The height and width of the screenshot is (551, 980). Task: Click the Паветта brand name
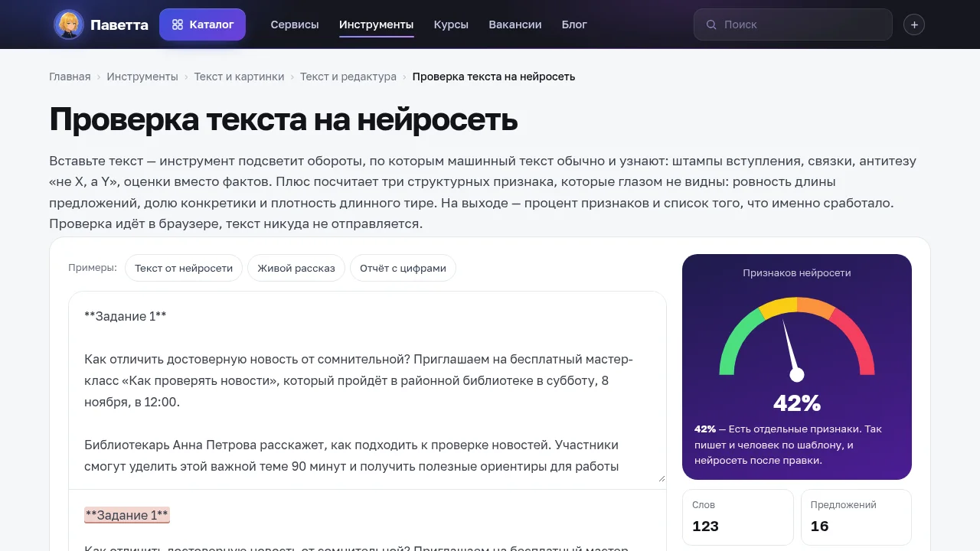click(x=119, y=24)
